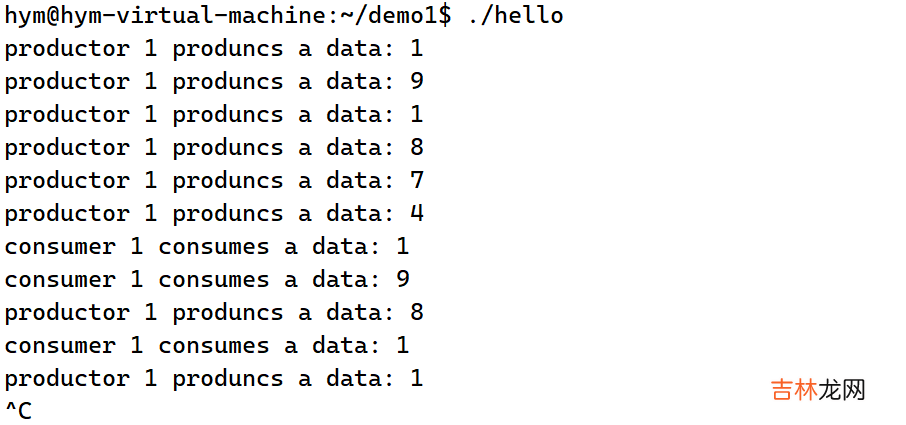The height and width of the screenshot is (425, 906).
Task: Click the last productor line above ^C
Action: pos(214,379)
